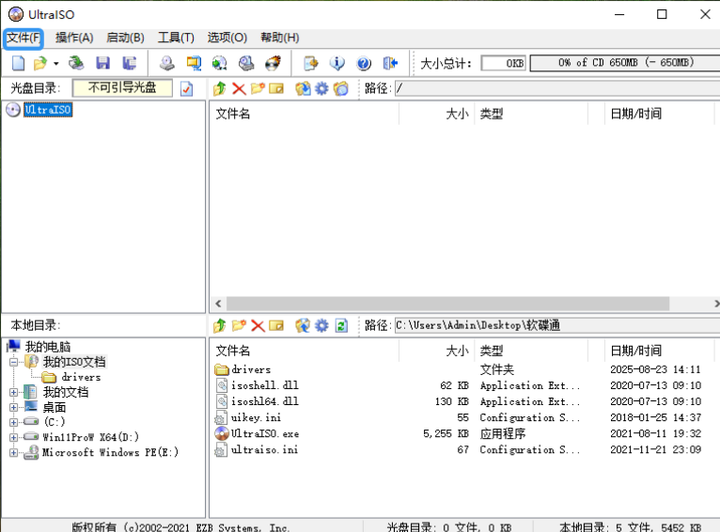Click the Add files toolbar icon
This screenshot has height=532, width=720.
[311, 63]
